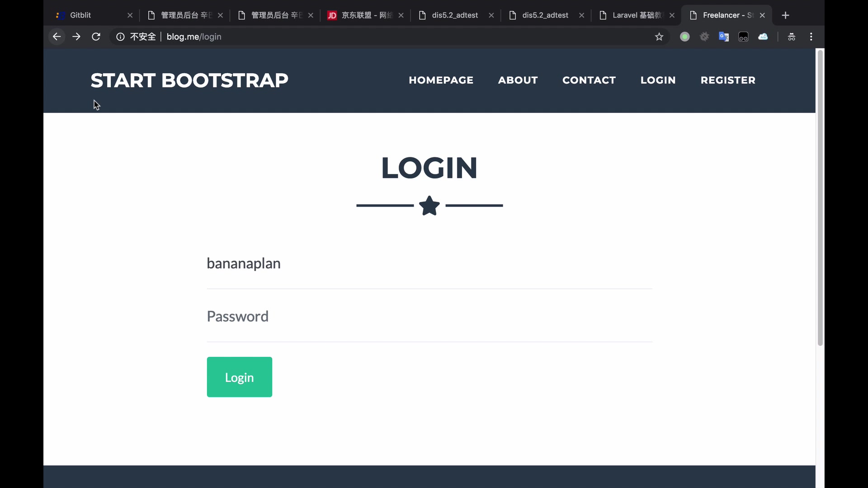Close the 京东联盟 tab
Image resolution: width=868 pixels, height=488 pixels.
click(x=401, y=15)
